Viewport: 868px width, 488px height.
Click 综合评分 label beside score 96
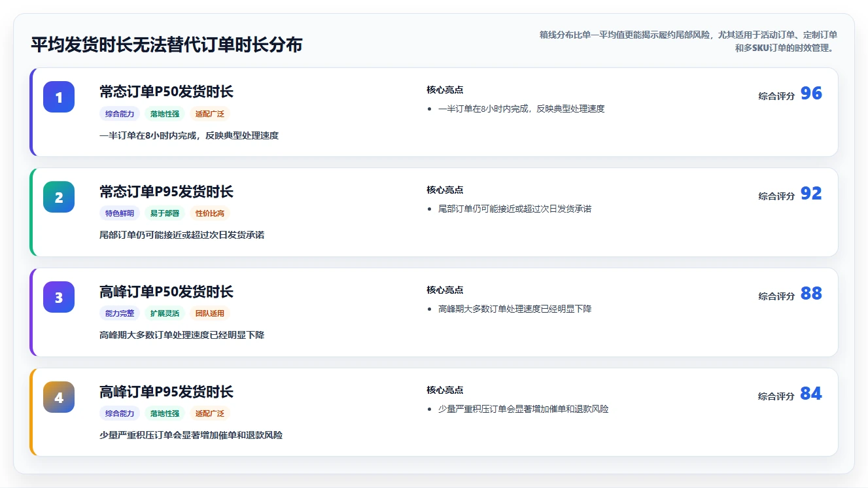776,96
